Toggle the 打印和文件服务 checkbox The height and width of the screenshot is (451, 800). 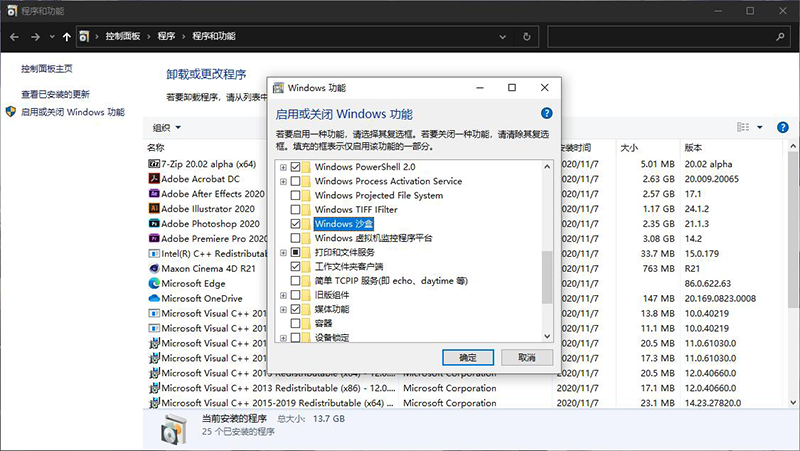click(x=295, y=252)
